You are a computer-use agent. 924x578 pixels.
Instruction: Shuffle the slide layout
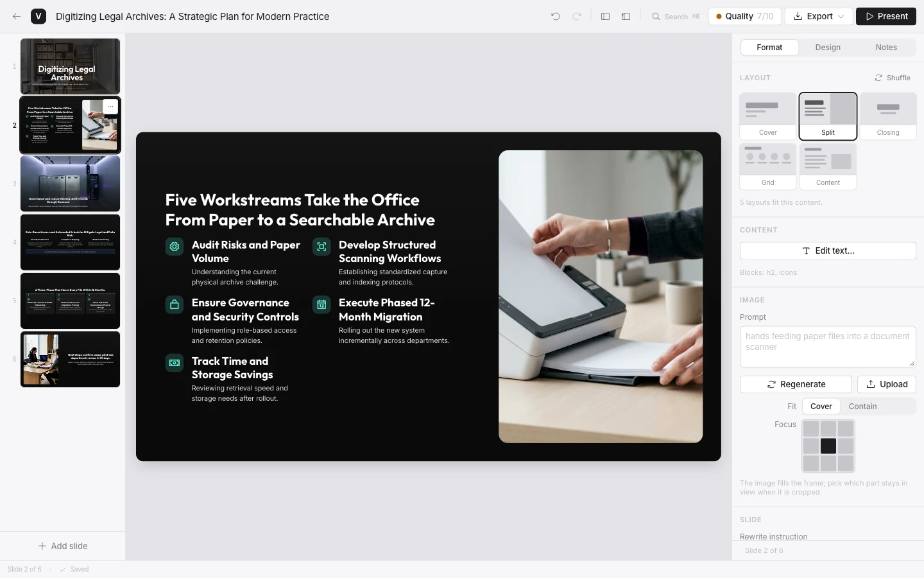(893, 78)
